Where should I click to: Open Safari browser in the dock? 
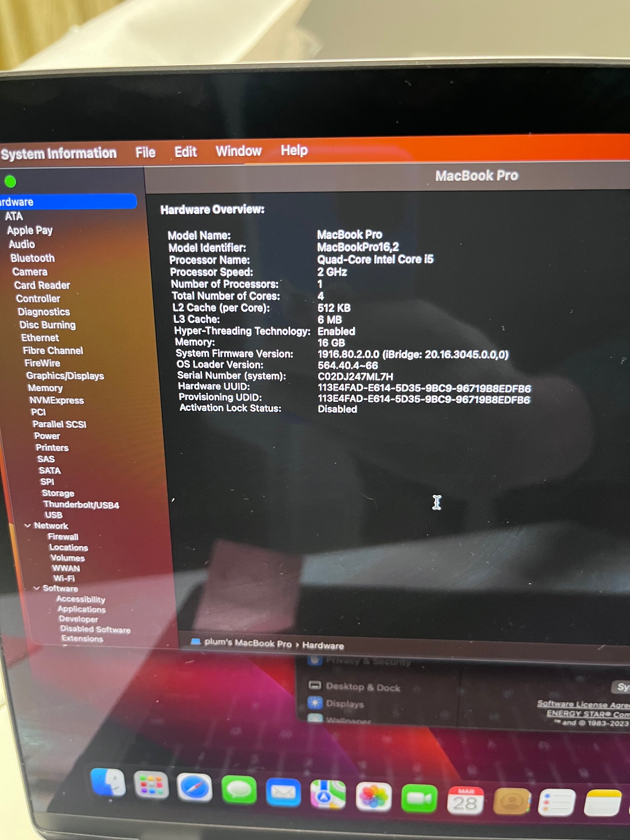194,788
